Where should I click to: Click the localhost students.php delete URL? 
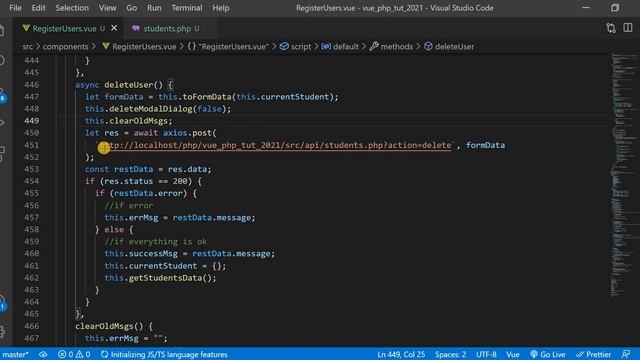click(x=276, y=145)
